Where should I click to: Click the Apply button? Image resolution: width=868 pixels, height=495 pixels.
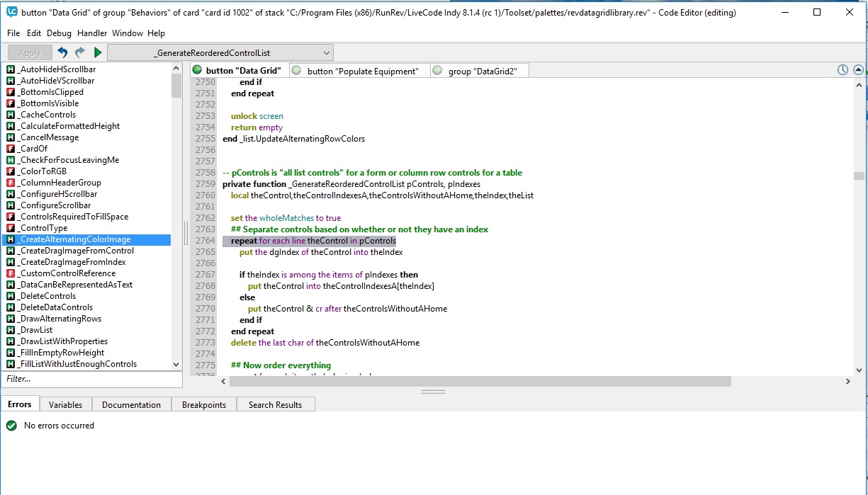tap(30, 53)
